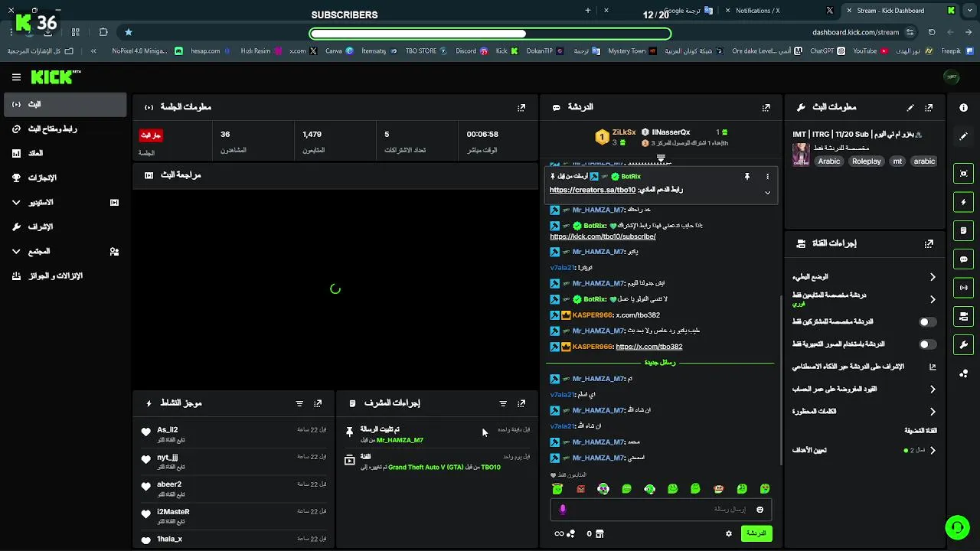The height and width of the screenshot is (551, 980).
Task: Open the creators.sa/tbo10 link in pinned message
Action: click(593, 190)
